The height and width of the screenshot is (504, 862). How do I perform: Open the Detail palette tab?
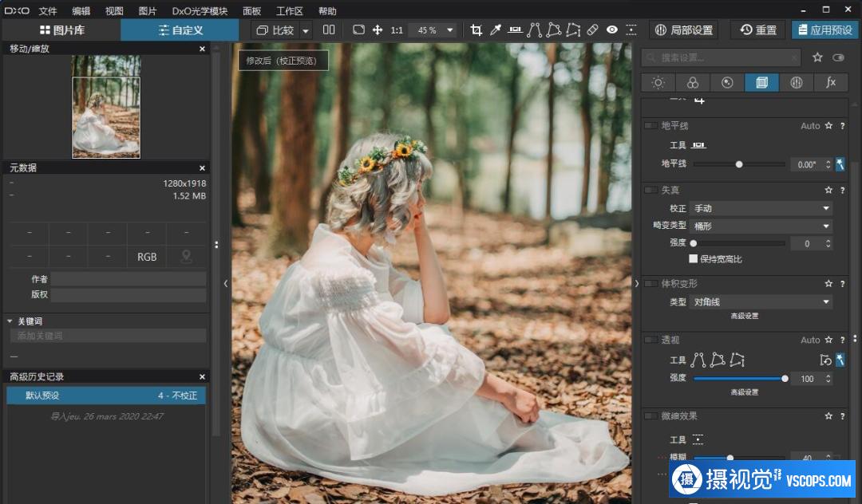[727, 83]
